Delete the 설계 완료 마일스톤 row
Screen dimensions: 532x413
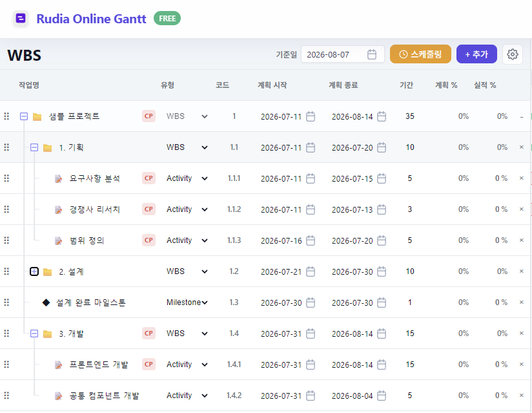click(x=522, y=302)
